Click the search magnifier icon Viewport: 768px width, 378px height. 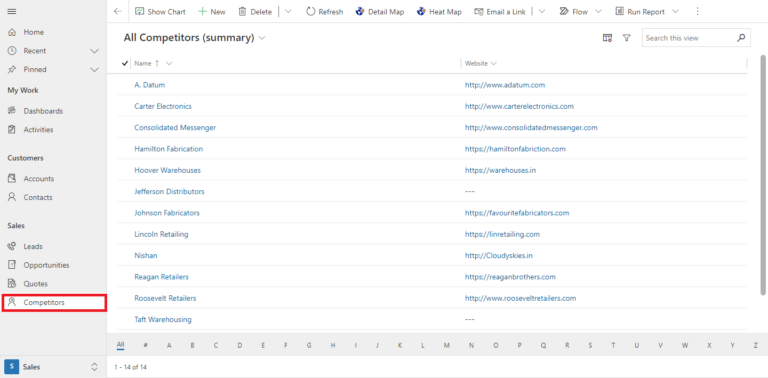[x=741, y=38]
